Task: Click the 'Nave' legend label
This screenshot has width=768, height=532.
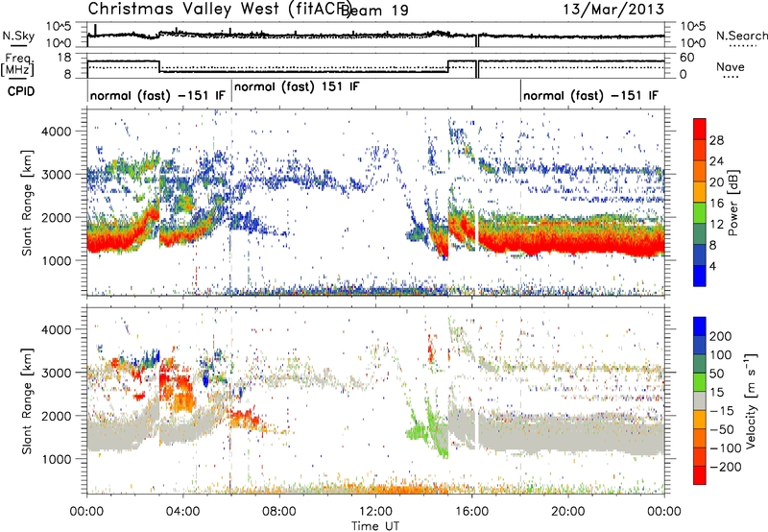Action: point(731,67)
